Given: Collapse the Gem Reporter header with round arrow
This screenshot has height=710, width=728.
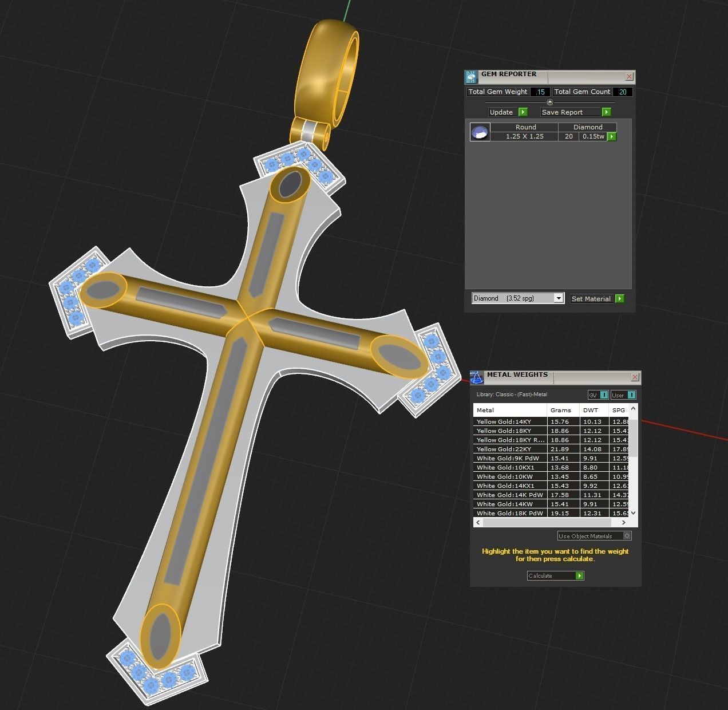Looking at the screenshot, I should pos(550,102).
